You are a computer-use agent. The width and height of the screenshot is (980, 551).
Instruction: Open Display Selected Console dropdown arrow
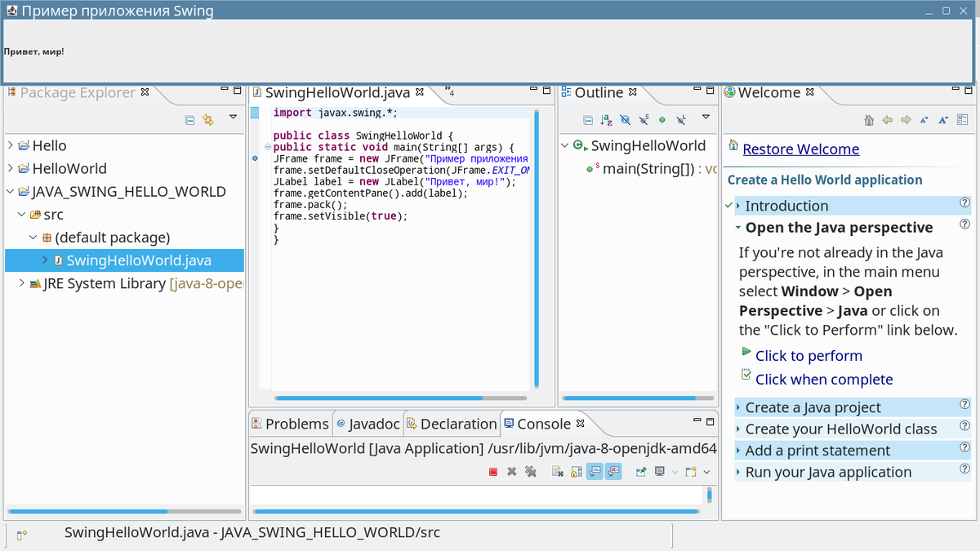(675, 472)
